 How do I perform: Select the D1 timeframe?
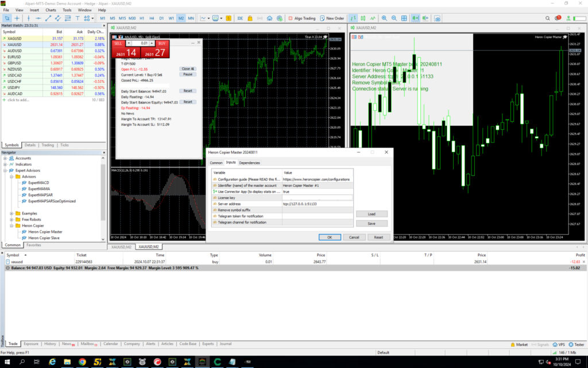click(x=161, y=18)
